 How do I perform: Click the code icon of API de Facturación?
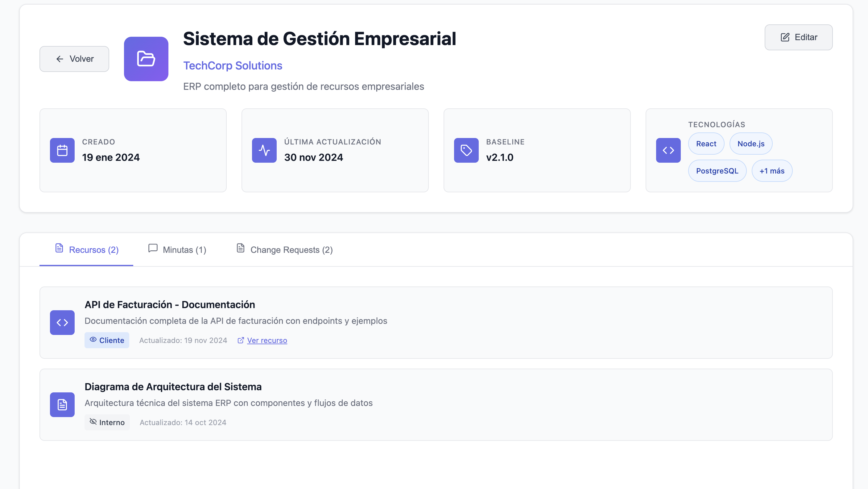pos(62,323)
